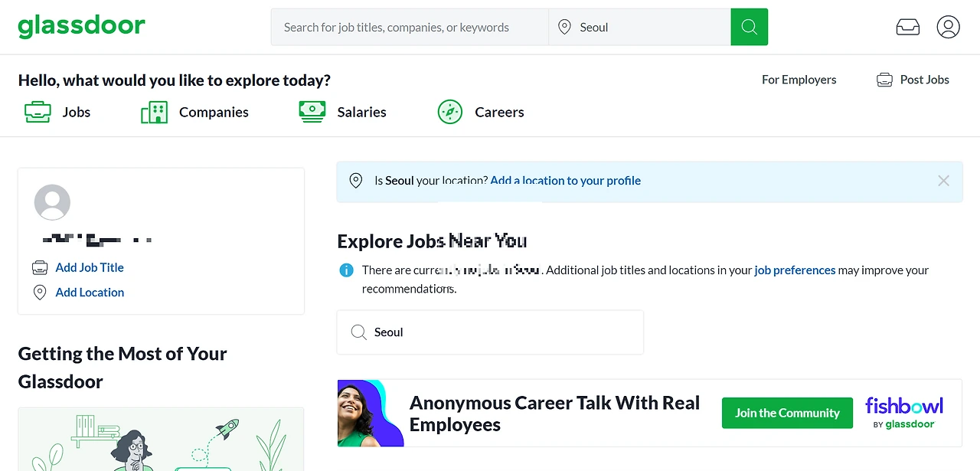Open the Jobs navigation item
The image size is (980, 471).
[x=77, y=112]
